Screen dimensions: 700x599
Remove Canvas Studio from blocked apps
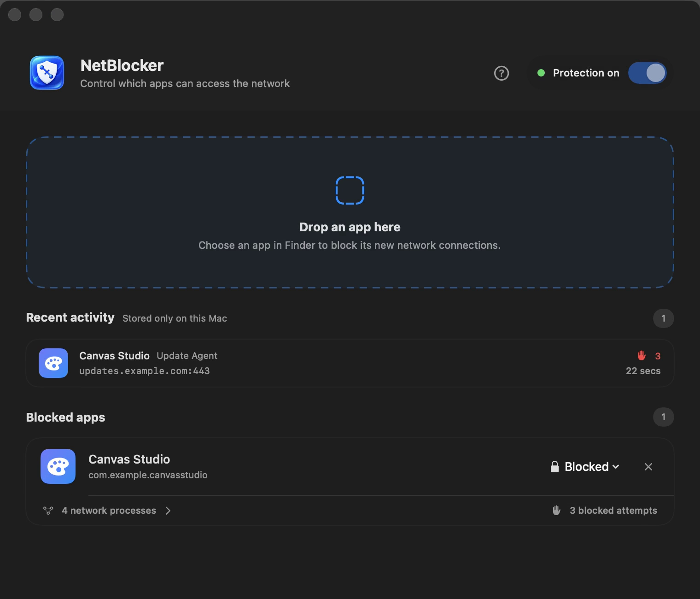648,467
